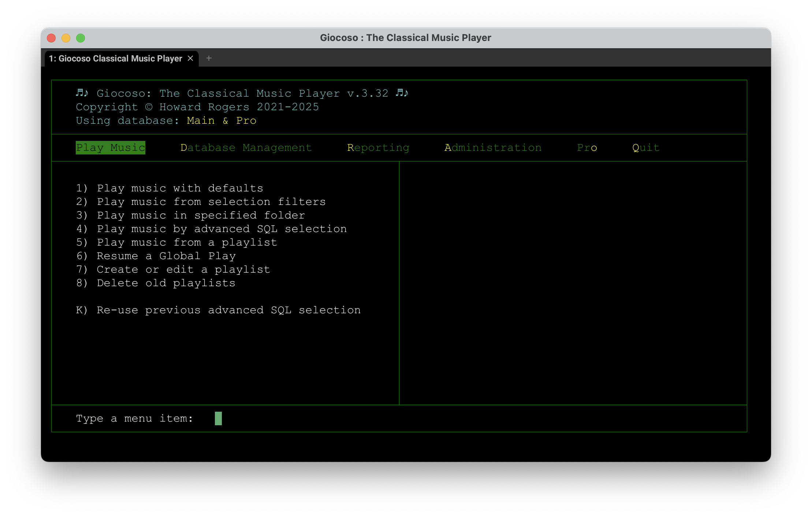Select "Play music in specified folder"
Screen dimensions: 812x516
click(x=190, y=215)
